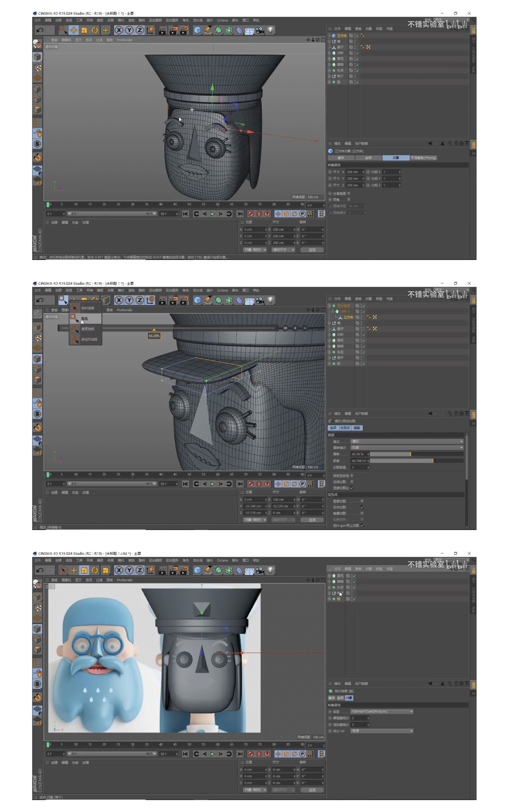Open 模式 dropdown showing 循环
The image size is (511, 812).
click(407, 442)
